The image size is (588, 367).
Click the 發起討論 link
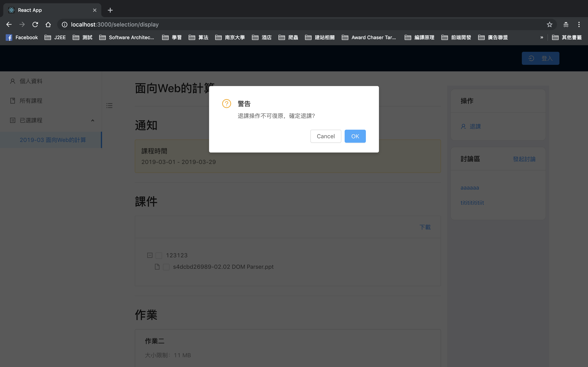[524, 159]
